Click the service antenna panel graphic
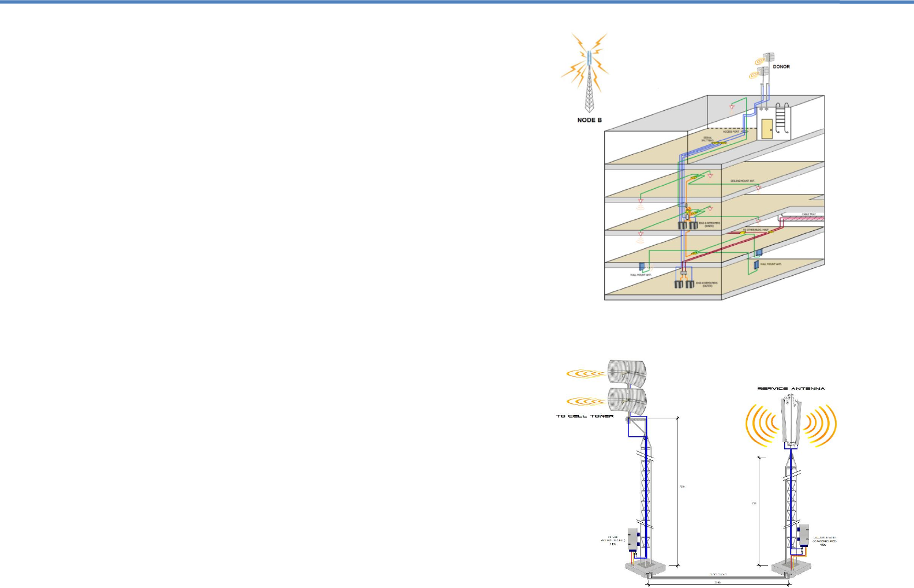Image resolution: width=914 pixels, height=588 pixels. [x=791, y=421]
